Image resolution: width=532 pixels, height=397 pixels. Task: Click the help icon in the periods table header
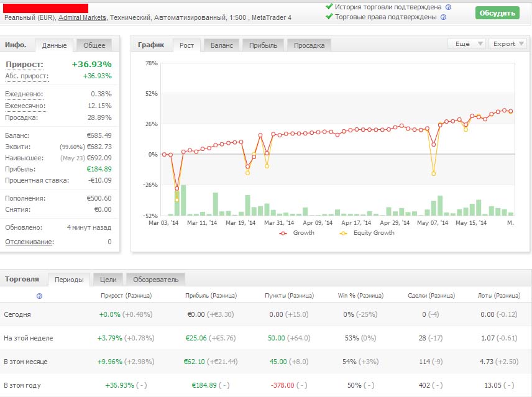(x=39, y=296)
